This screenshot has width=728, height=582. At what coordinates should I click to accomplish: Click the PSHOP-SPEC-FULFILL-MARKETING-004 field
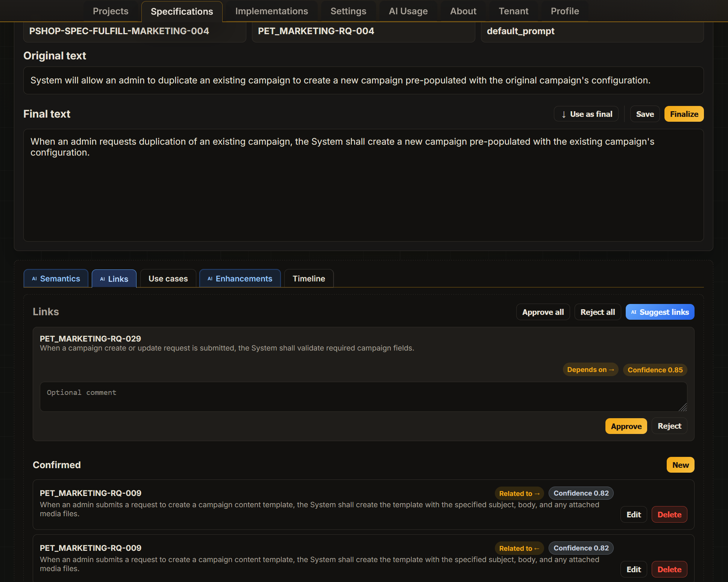(x=135, y=31)
